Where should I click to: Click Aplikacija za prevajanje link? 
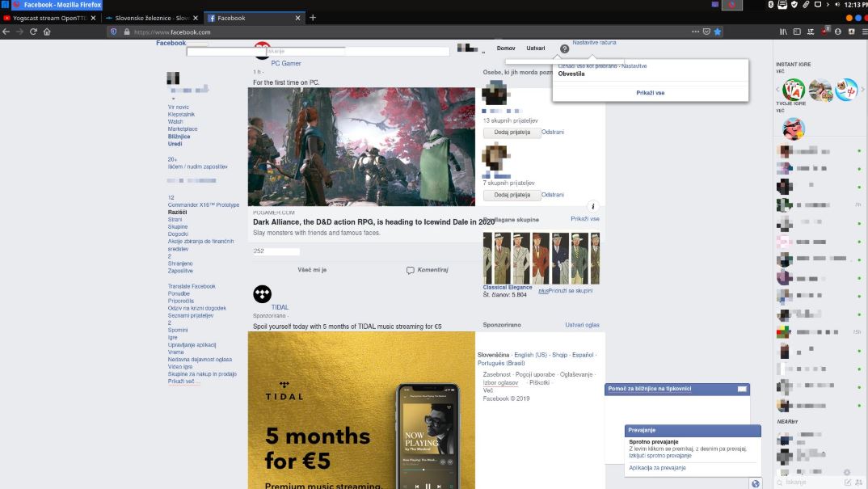pyautogui.click(x=657, y=468)
